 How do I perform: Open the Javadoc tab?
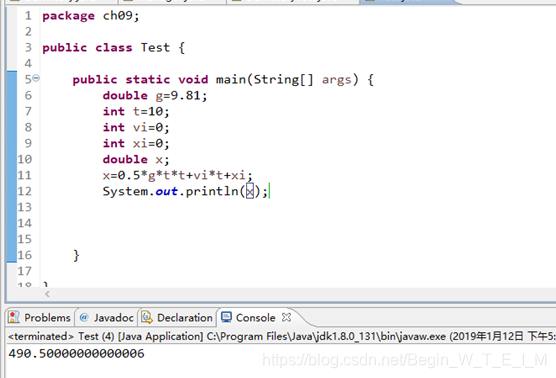[107, 317]
